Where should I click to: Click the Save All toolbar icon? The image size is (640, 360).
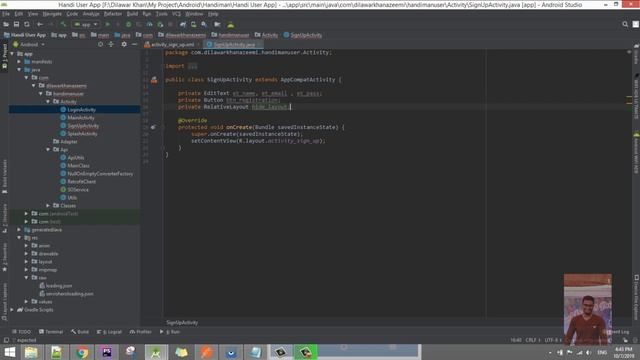click(x=16, y=24)
